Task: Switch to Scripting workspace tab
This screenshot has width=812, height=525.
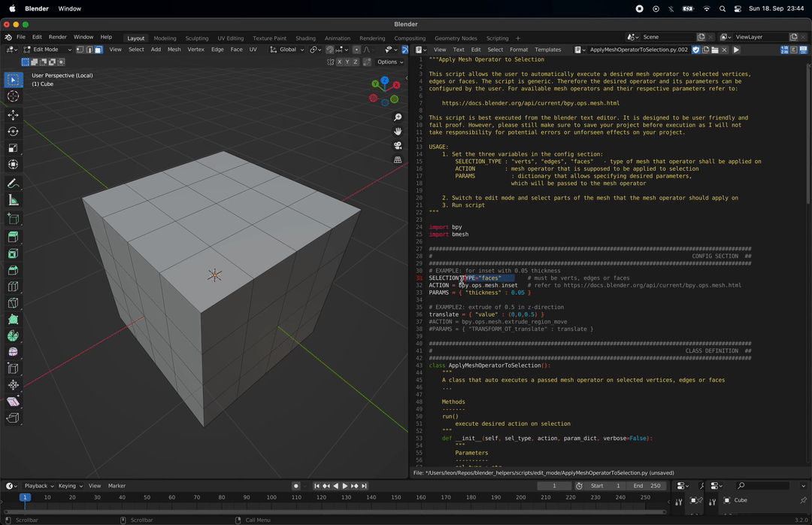Action: click(497, 38)
